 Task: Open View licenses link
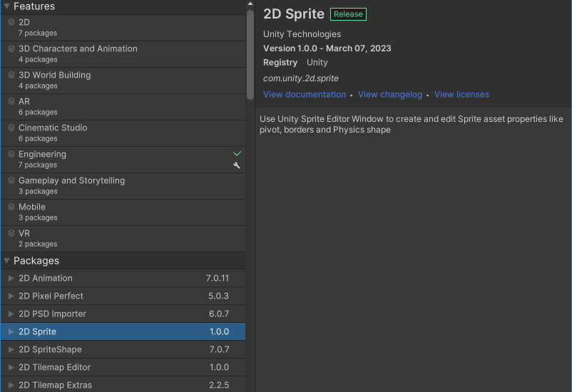click(461, 95)
